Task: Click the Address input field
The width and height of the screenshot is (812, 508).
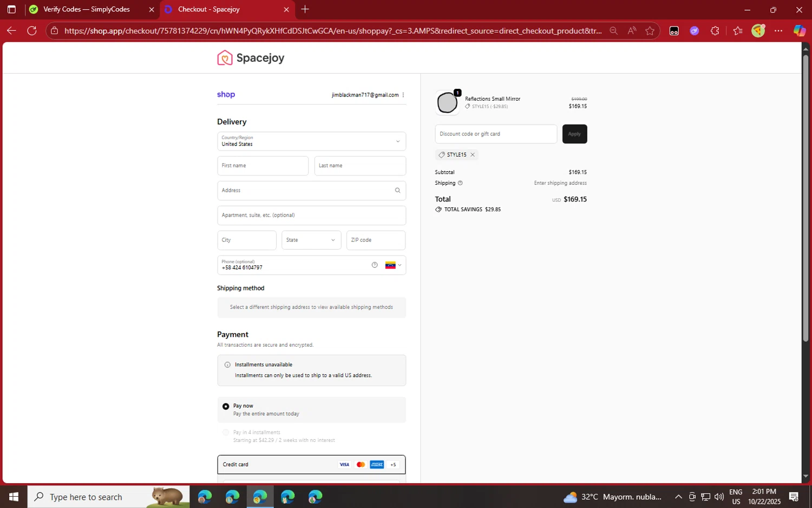Action: 311,191
